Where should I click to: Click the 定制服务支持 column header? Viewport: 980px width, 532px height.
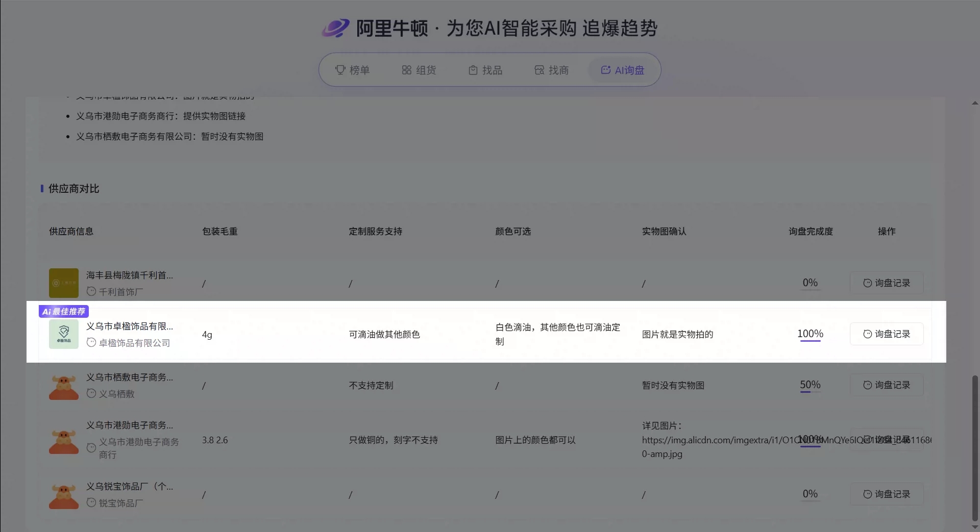coord(375,231)
